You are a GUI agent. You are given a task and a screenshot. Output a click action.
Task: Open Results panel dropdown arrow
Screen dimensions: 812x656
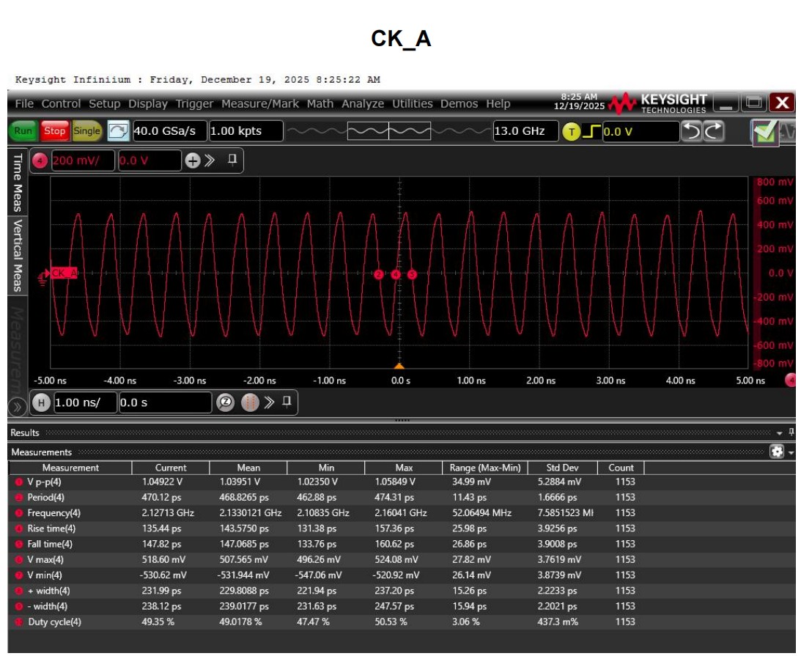(780, 433)
